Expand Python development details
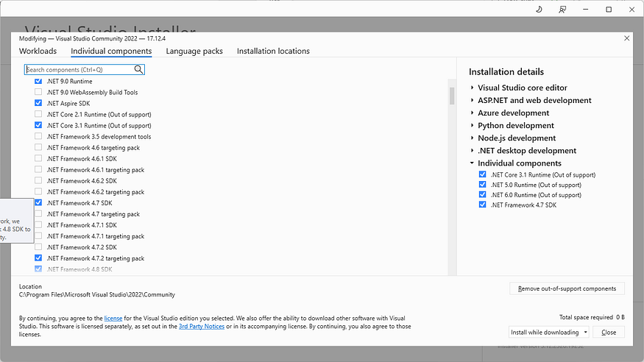The width and height of the screenshot is (644, 362). 473,126
